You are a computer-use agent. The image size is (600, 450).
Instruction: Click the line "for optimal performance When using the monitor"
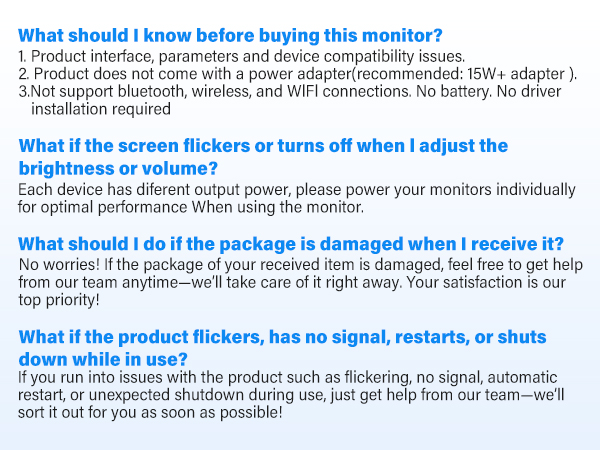pyautogui.click(x=190, y=207)
